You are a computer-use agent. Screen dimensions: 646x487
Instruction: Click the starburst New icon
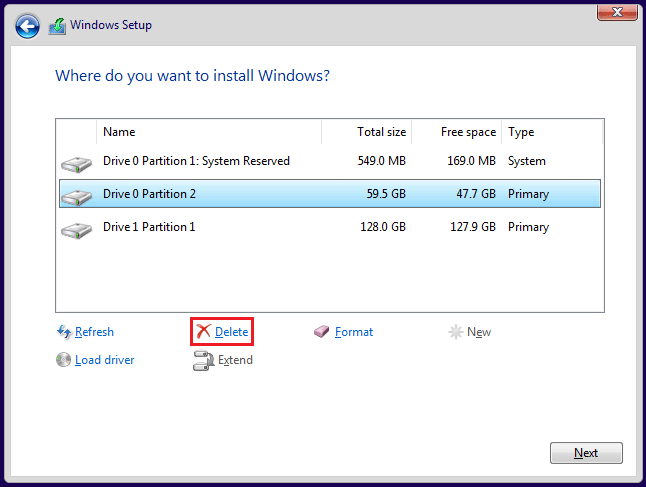[456, 332]
